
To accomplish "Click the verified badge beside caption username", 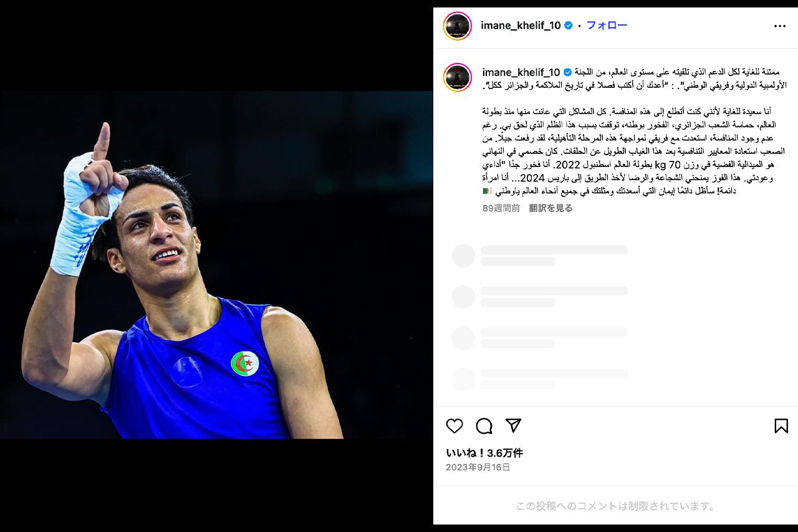I will (x=567, y=72).
